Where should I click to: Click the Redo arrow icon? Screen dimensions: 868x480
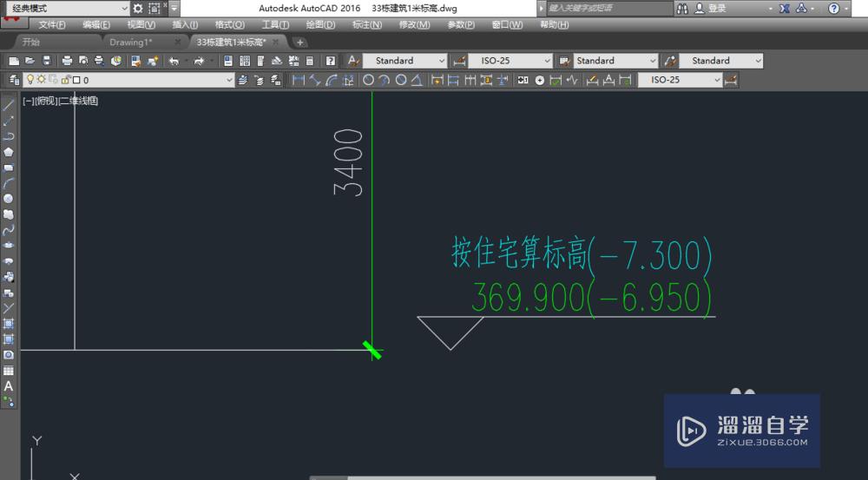(199, 61)
